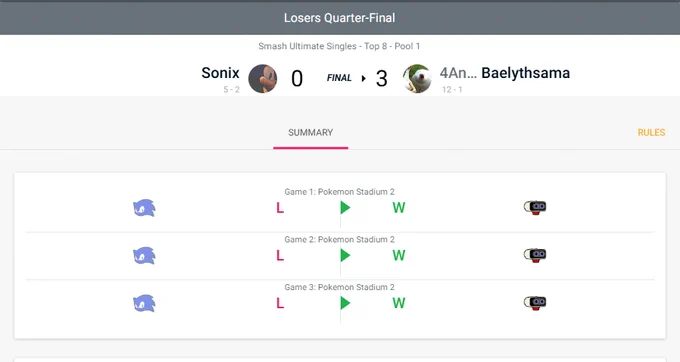Screen dimensions: 680x362
Task: Click Sonix's Sonic icon in Game 1
Action: click(x=144, y=208)
